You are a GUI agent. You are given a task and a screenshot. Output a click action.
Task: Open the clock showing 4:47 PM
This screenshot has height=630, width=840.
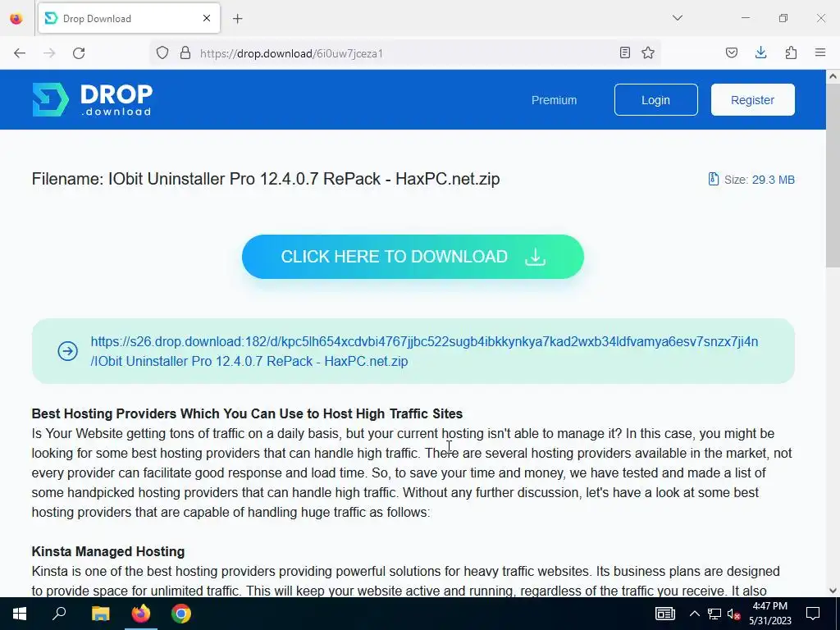(769, 614)
